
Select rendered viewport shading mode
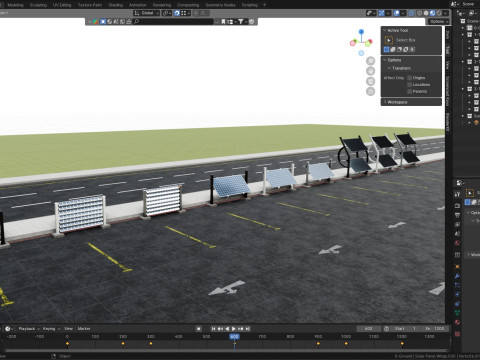[439, 13]
